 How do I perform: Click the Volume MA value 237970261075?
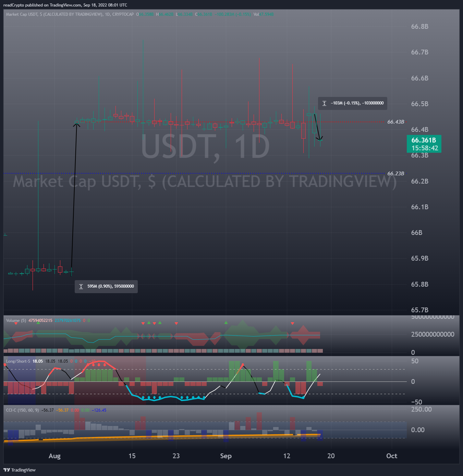68,321
